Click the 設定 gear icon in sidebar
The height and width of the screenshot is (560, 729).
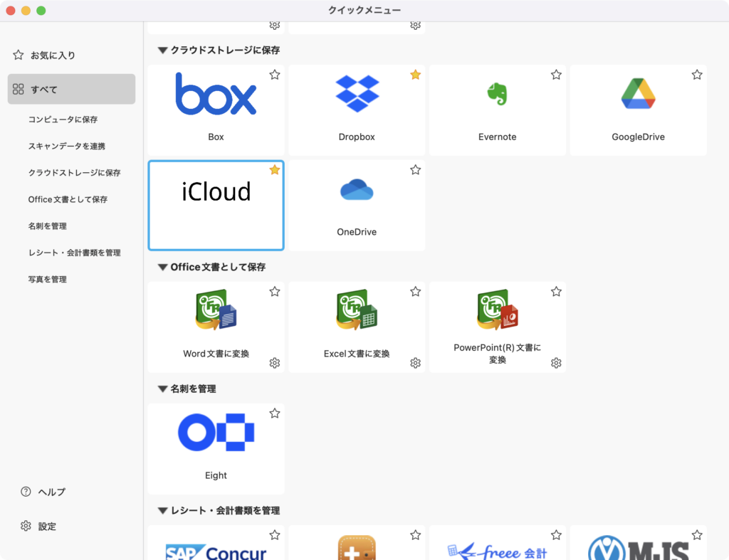26,526
